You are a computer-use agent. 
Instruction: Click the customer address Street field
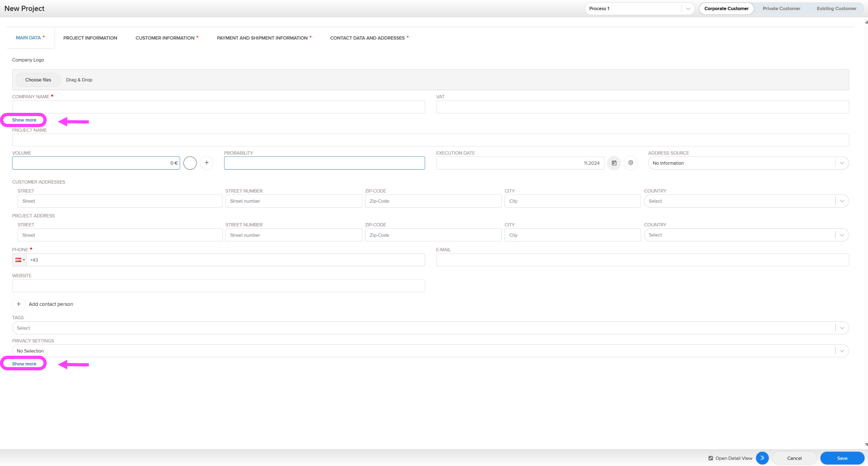120,201
